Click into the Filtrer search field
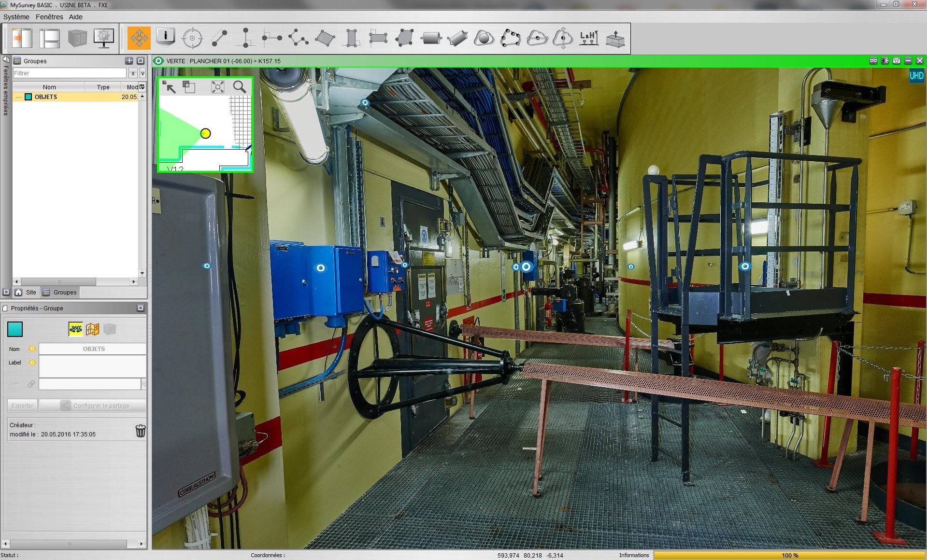Image resolution: width=927 pixels, height=560 pixels. (69, 73)
